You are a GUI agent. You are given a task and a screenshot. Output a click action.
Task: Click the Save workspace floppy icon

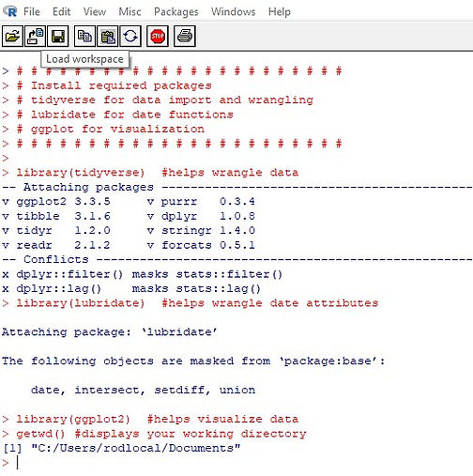point(58,37)
